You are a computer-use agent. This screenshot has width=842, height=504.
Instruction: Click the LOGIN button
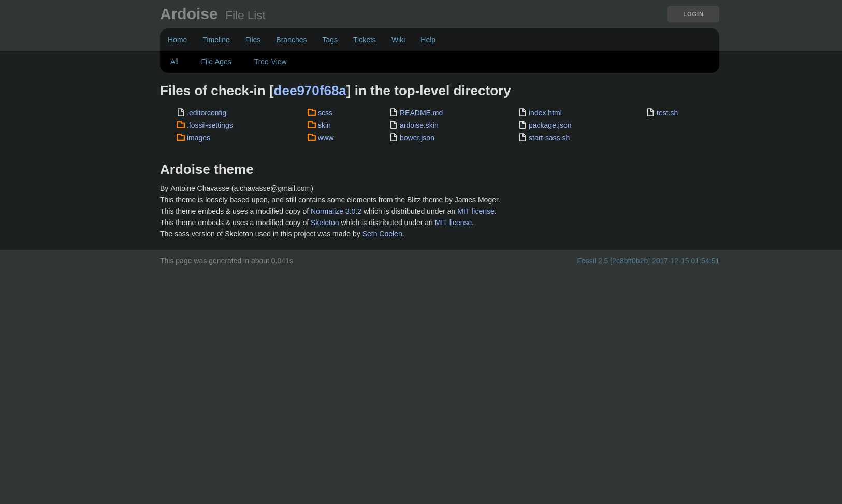693,14
